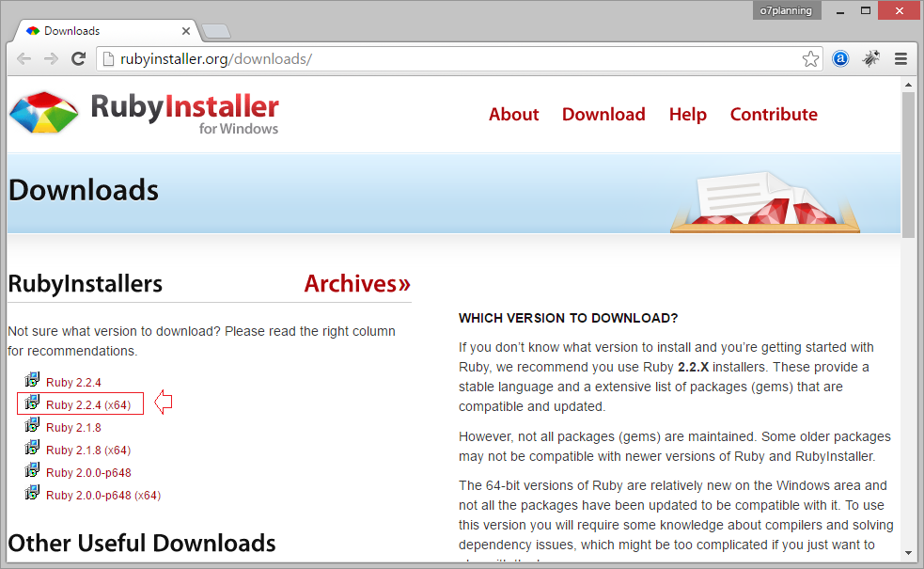
Task: Click the bug extension icon in toolbar
Action: tap(871, 58)
